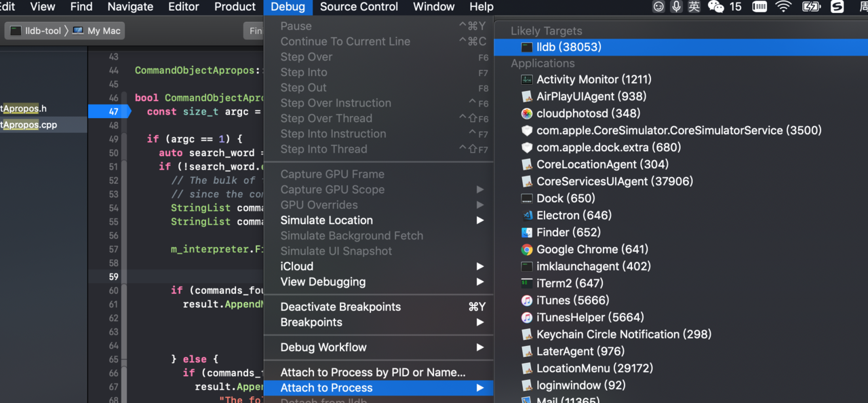Click the microphone icon in menu bar
This screenshot has width=868, height=403.
point(677,7)
